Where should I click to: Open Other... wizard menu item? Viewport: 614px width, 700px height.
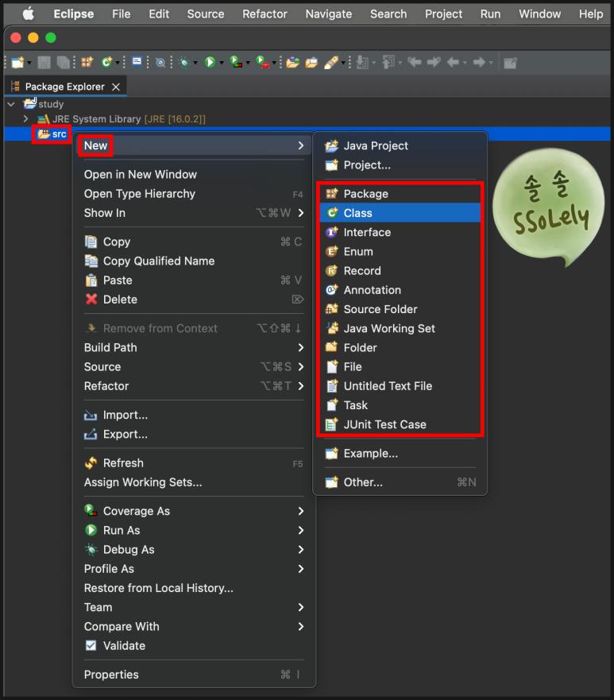point(400,482)
